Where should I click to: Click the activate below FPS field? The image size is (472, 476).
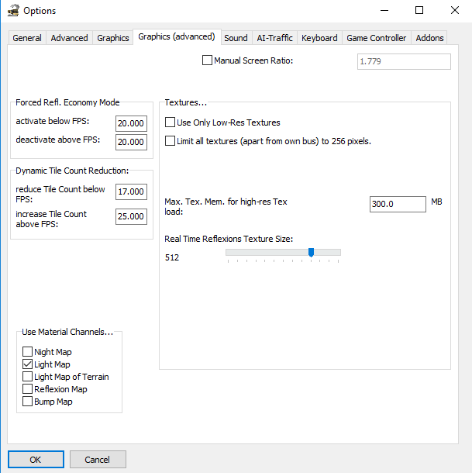coord(131,124)
